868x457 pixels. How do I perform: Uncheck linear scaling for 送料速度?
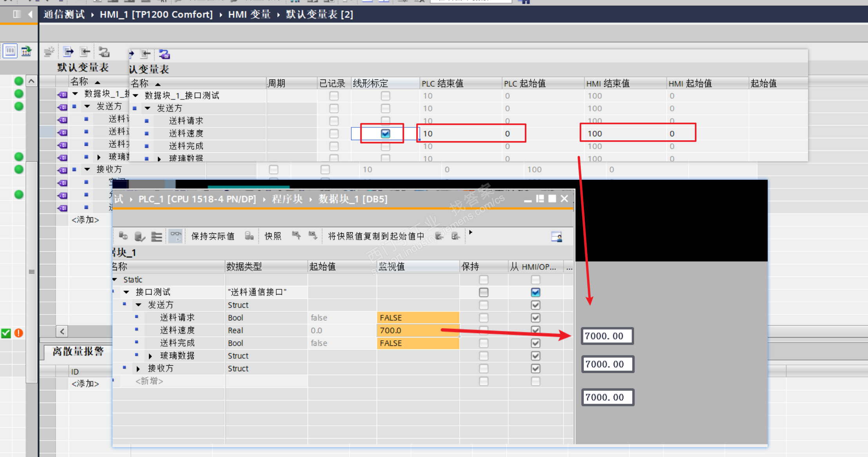click(x=385, y=134)
